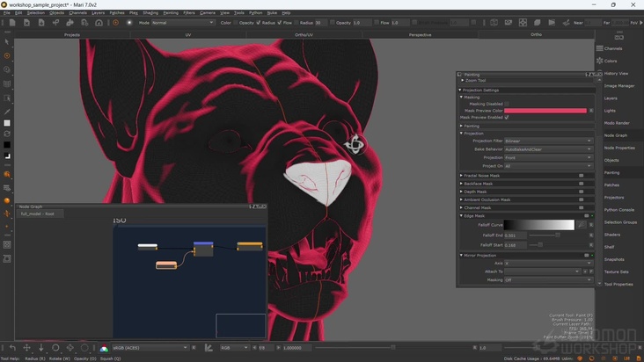Open Mirror Projection Axis dropdown
The image size is (644, 362).
548,264
